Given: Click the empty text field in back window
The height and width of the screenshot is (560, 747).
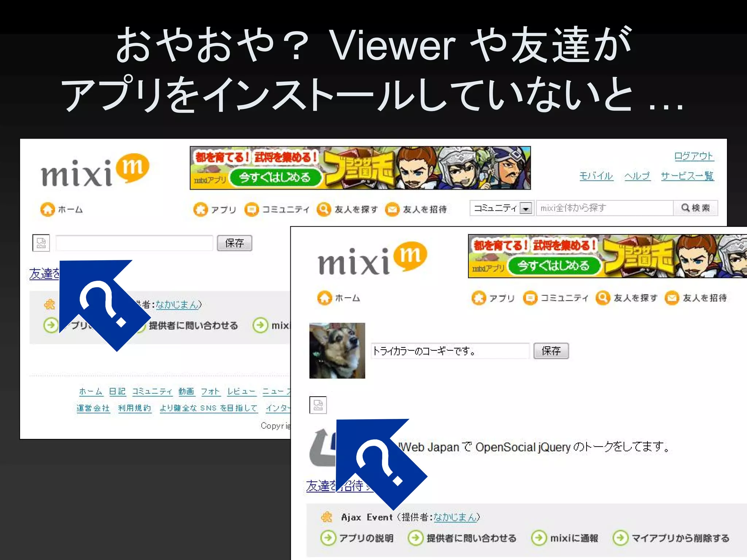Looking at the screenshot, I should click(x=134, y=243).
